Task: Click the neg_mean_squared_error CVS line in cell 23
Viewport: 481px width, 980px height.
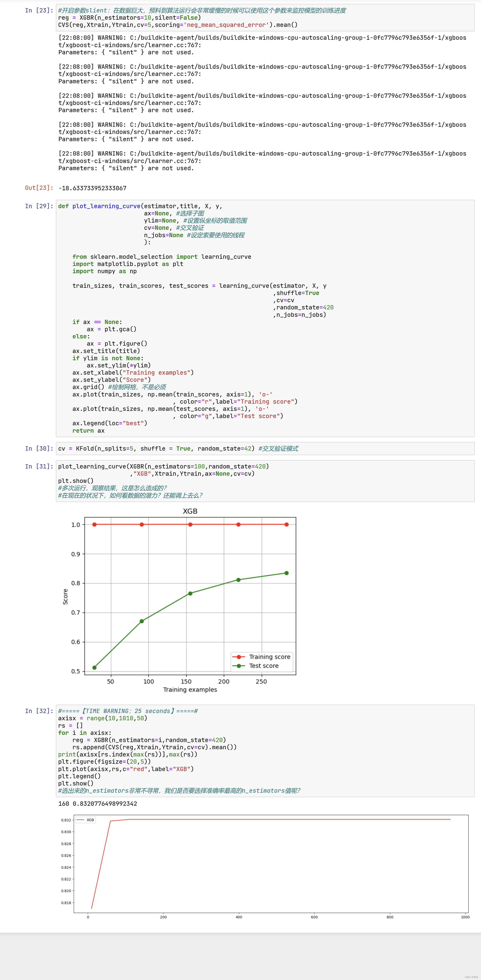Action: (x=178, y=25)
